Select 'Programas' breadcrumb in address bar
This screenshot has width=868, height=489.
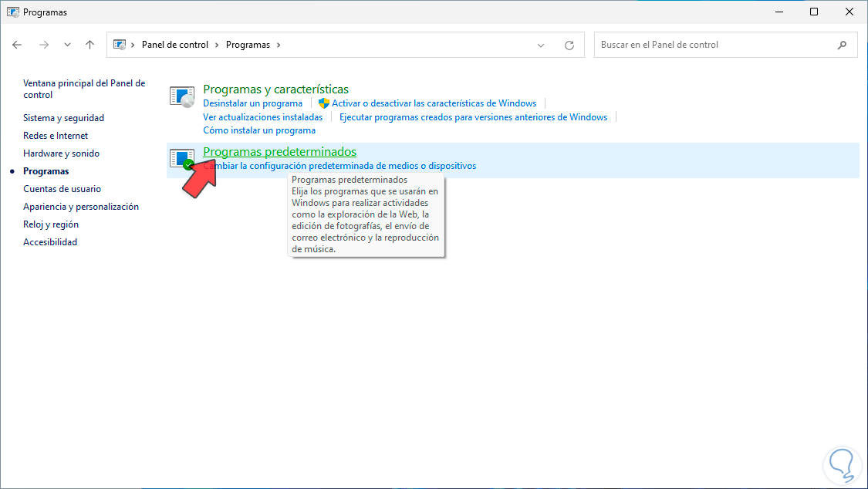pos(248,45)
